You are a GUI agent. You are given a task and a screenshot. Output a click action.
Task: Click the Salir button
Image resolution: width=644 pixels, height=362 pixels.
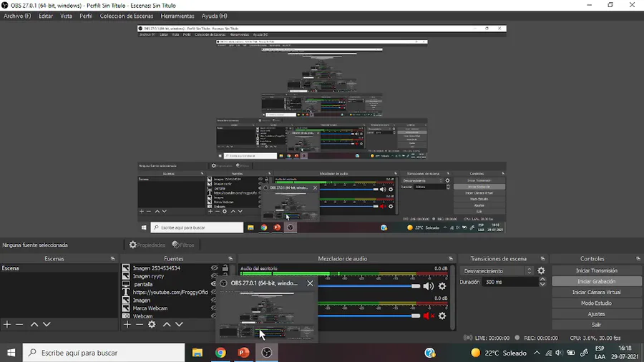tap(596, 325)
